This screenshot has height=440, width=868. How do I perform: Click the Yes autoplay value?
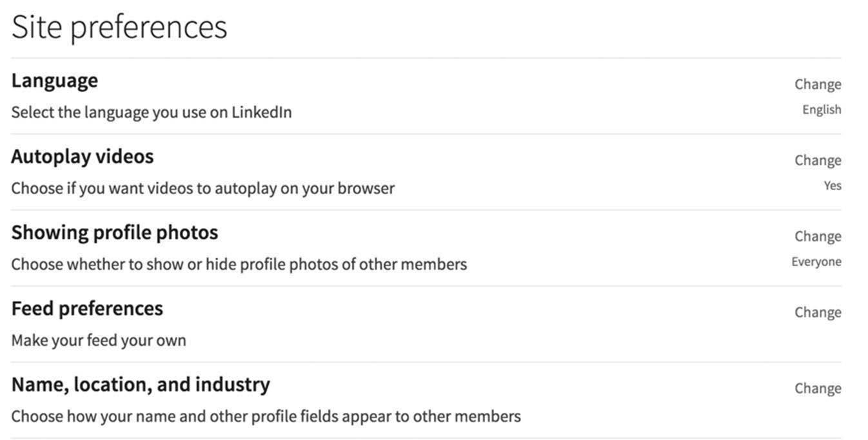tap(833, 186)
